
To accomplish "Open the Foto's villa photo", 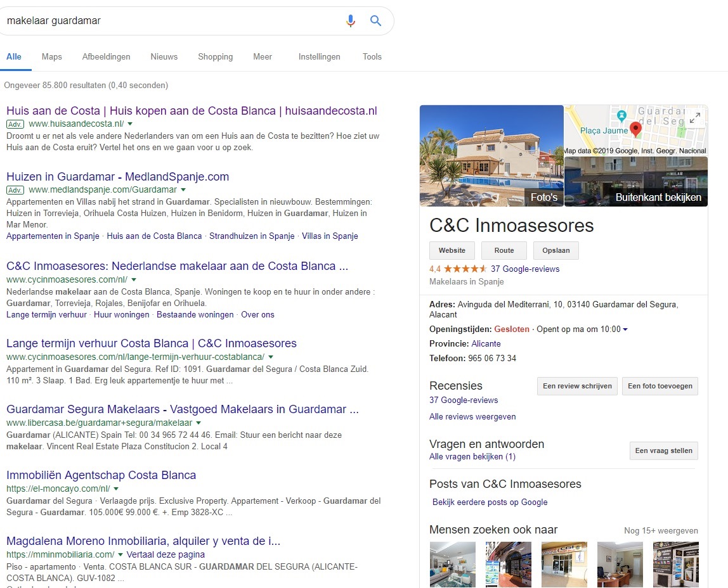I will point(491,156).
